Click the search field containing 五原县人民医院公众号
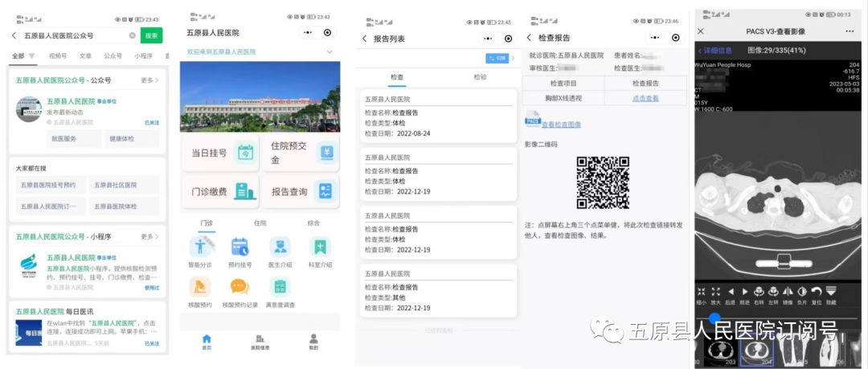This screenshot has height=369, width=868. (79, 35)
